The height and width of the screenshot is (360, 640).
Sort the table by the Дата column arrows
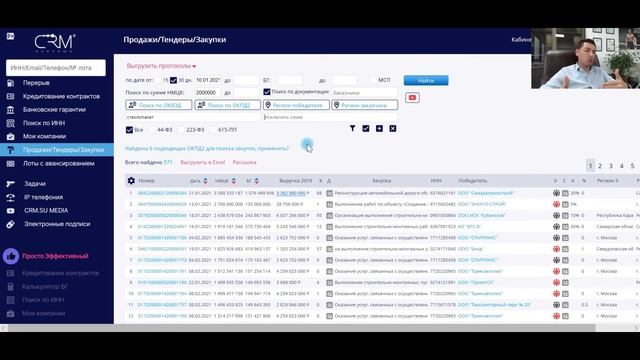(205, 181)
